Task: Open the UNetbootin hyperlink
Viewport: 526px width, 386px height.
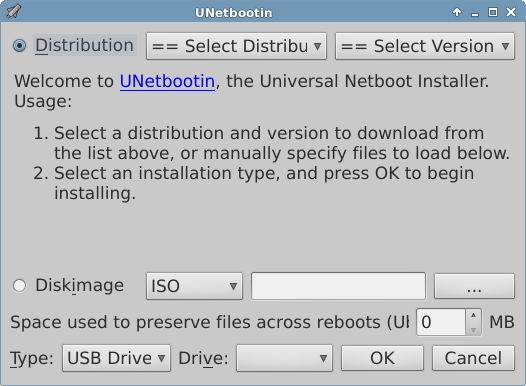Action: coord(167,81)
